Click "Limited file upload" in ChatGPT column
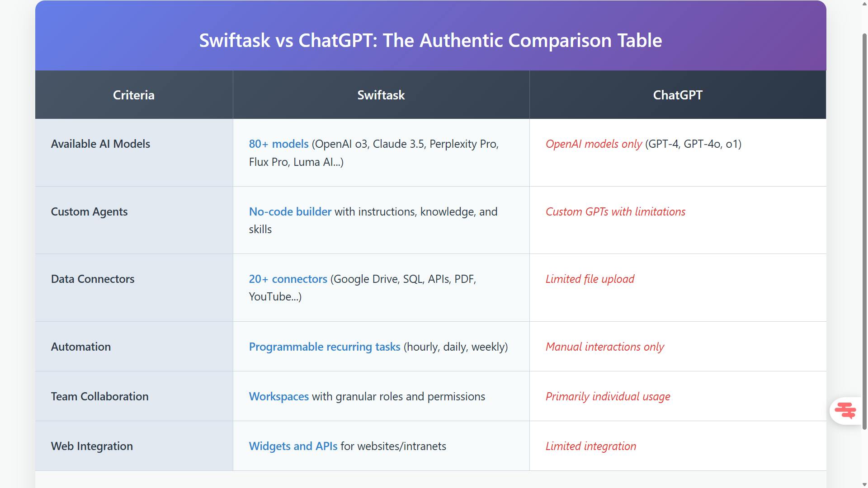The height and width of the screenshot is (488, 868). [590, 279]
